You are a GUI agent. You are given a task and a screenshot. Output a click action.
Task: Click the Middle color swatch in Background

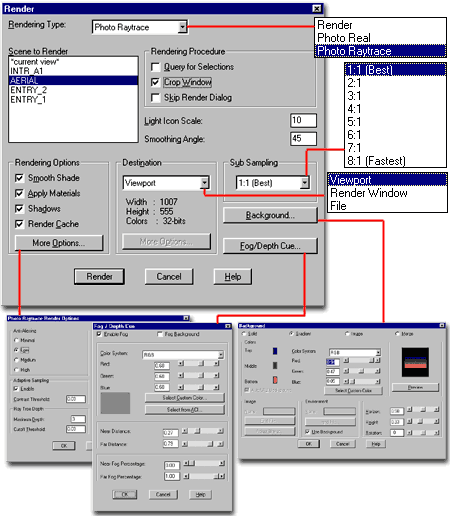pyautogui.click(x=275, y=366)
